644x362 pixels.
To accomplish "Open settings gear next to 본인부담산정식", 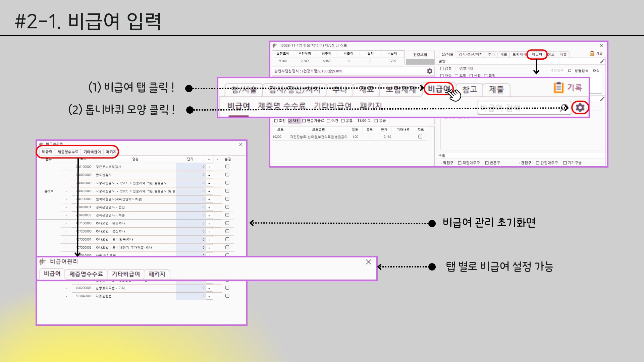I will click(430, 71).
